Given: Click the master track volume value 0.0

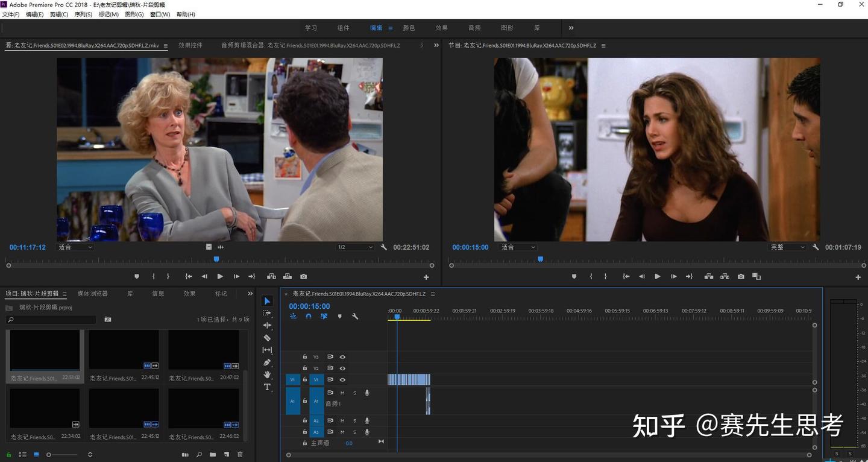Looking at the screenshot, I should 349,443.
